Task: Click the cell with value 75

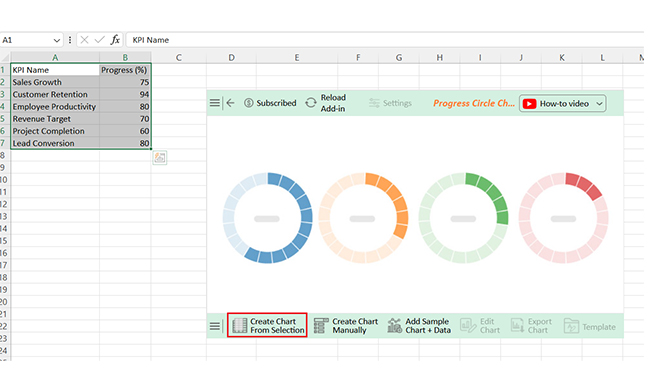Action: [x=125, y=82]
